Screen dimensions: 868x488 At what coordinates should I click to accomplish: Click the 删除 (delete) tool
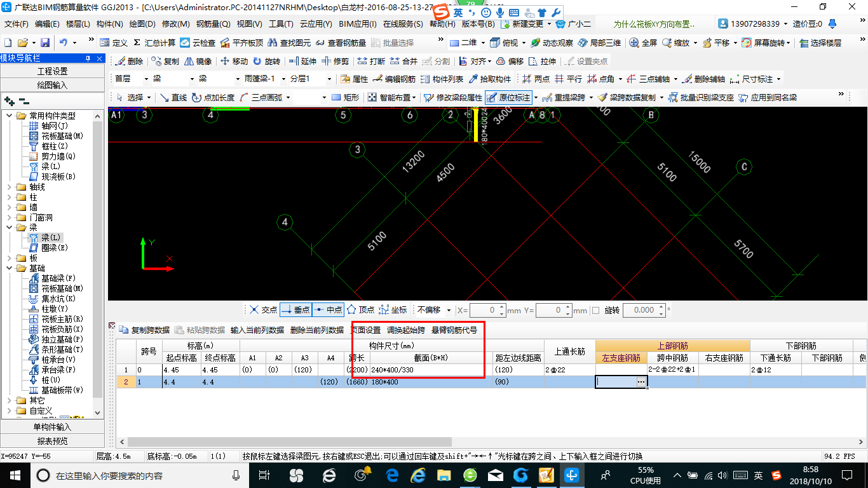click(129, 62)
